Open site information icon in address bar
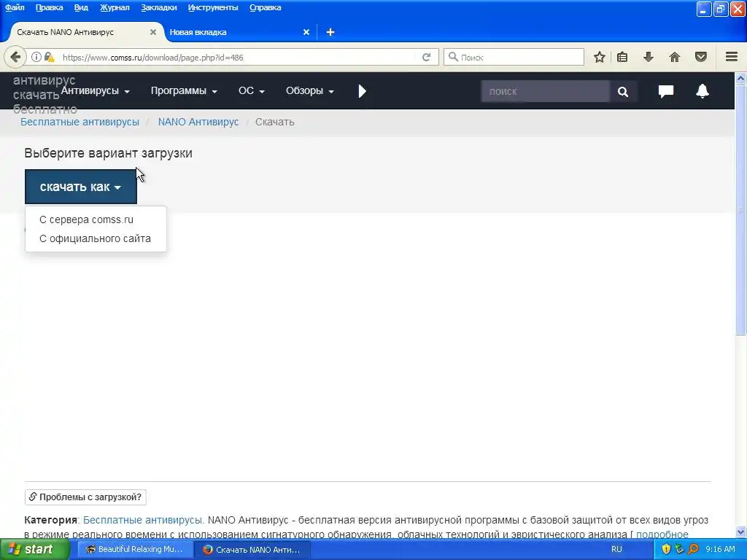 (x=36, y=57)
